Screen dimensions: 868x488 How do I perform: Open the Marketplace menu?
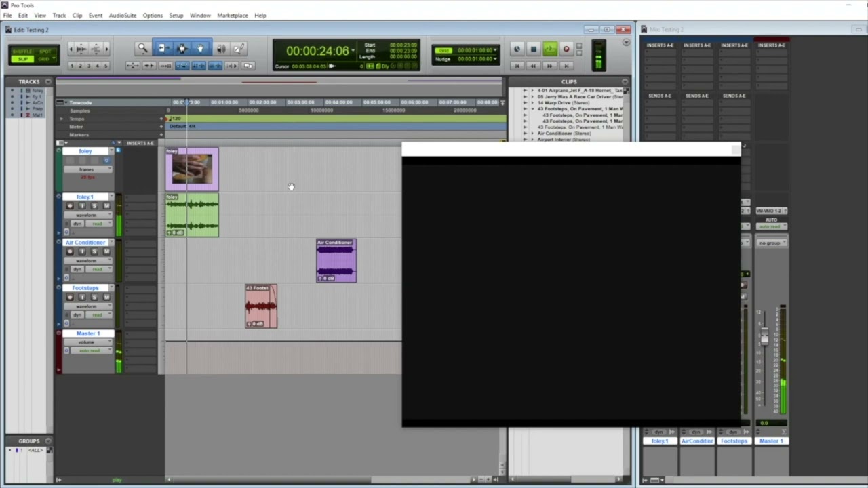[233, 15]
